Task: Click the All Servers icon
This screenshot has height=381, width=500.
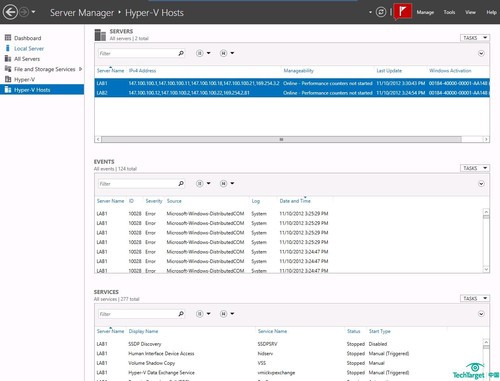Action: 8,58
